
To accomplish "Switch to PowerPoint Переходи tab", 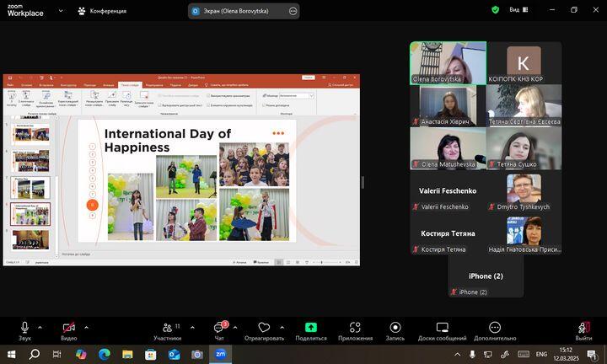I will pos(90,85).
